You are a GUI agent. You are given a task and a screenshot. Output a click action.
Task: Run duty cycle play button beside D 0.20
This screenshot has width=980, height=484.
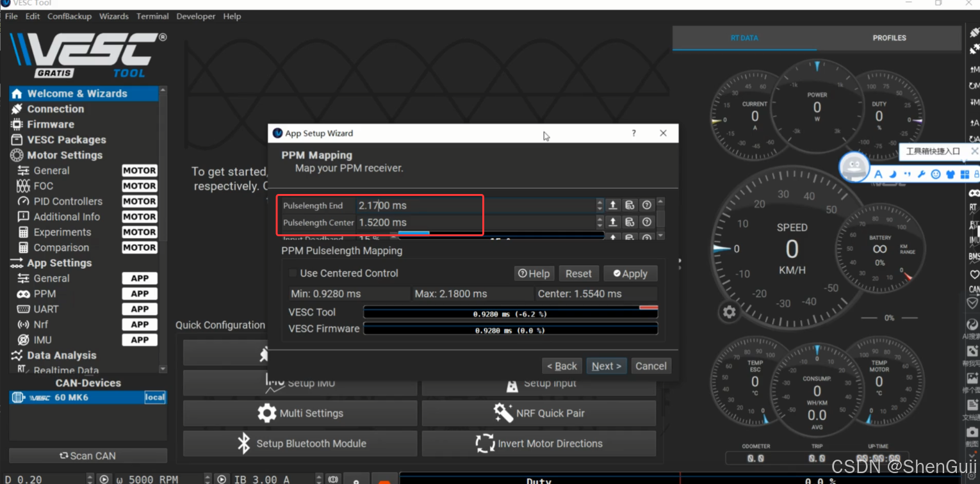point(104,479)
